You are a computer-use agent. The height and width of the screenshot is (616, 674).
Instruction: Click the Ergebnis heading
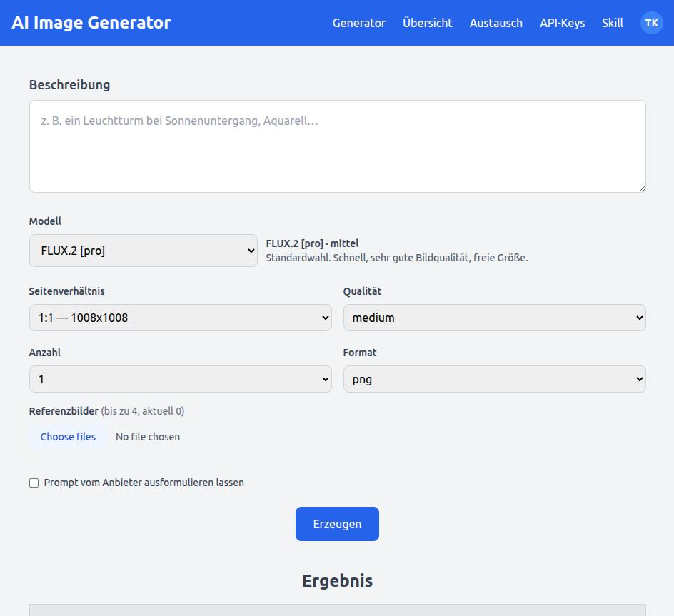click(337, 581)
